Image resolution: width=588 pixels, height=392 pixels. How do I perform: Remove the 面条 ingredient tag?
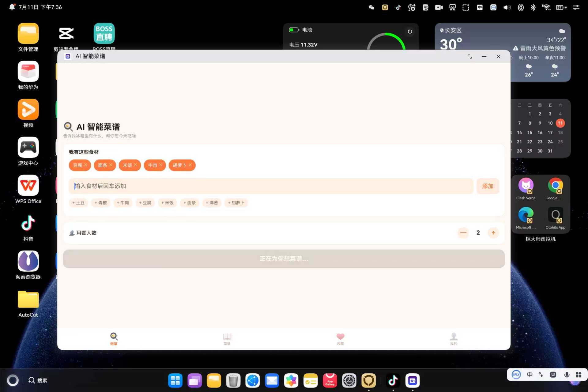coord(111,165)
